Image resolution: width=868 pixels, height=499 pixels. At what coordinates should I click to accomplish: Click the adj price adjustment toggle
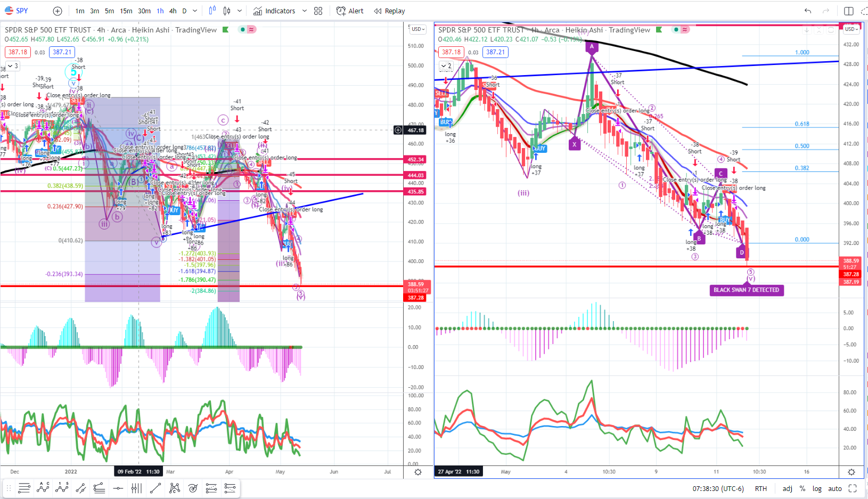pos(787,488)
